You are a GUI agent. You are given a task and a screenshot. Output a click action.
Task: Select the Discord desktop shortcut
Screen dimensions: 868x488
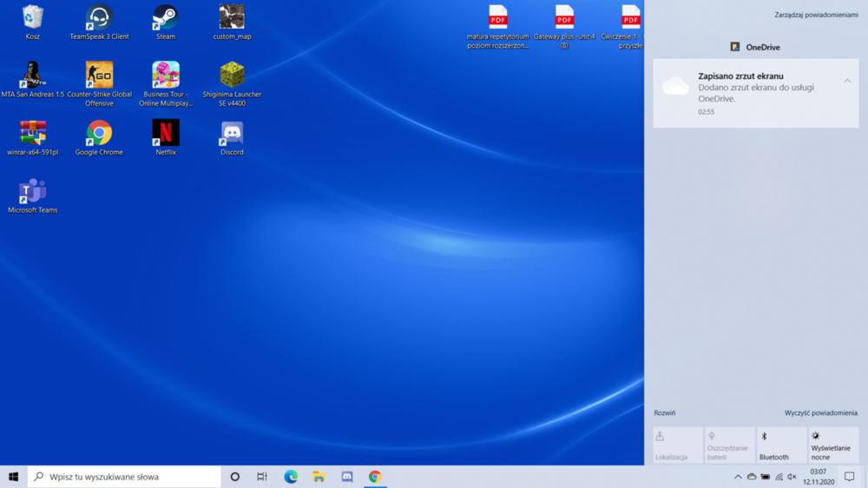tap(232, 138)
